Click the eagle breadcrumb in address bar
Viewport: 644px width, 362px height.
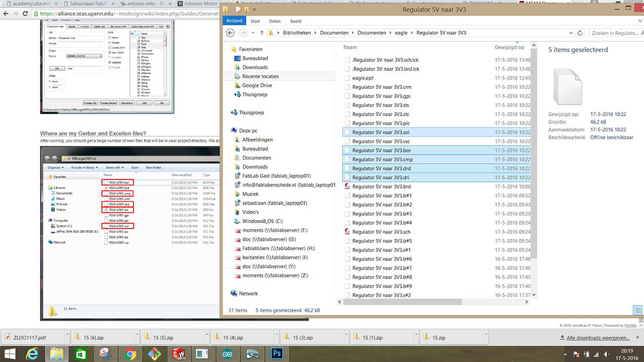coord(401,33)
